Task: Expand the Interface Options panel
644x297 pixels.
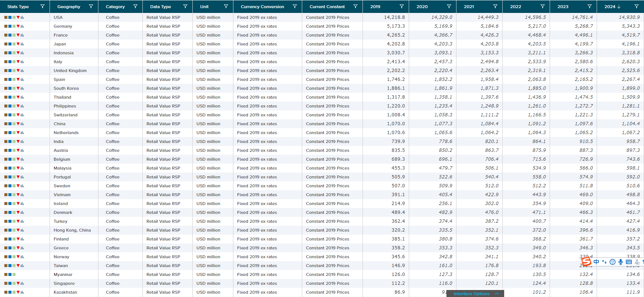Action: (x=475, y=294)
